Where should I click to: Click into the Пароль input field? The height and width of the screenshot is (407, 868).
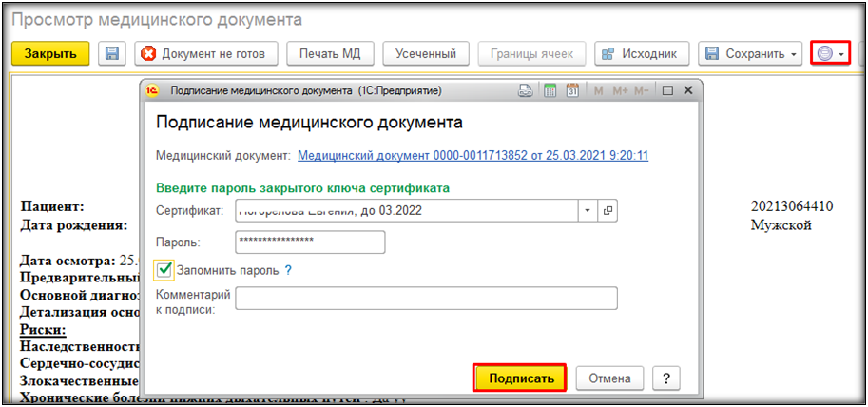(x=310, y=242)
